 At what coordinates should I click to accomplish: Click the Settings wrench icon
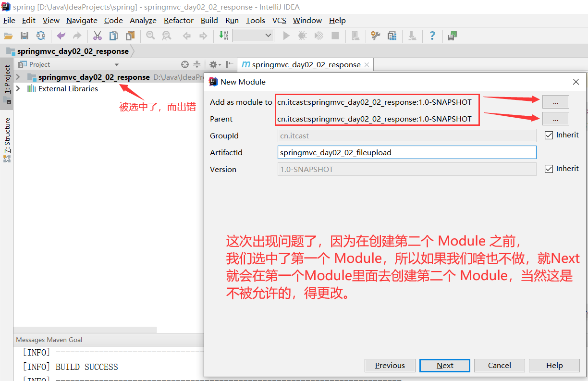tap(376, 36)
